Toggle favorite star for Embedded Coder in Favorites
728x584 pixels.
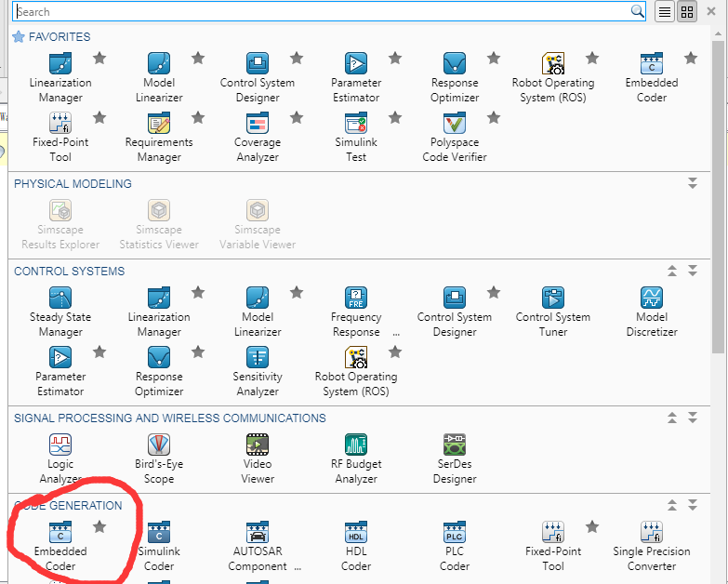(691, 58)
